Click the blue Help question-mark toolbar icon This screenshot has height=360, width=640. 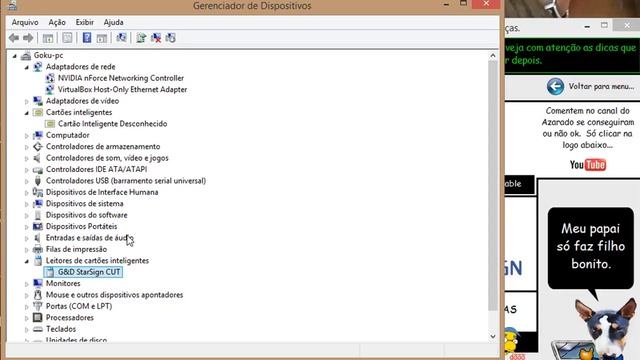click(x=87, y=38)
